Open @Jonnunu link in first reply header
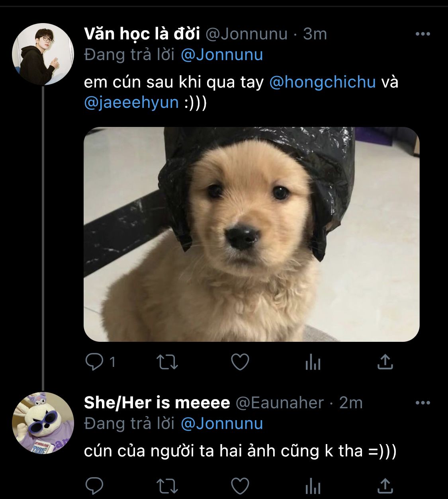 (x=222, y=55)
